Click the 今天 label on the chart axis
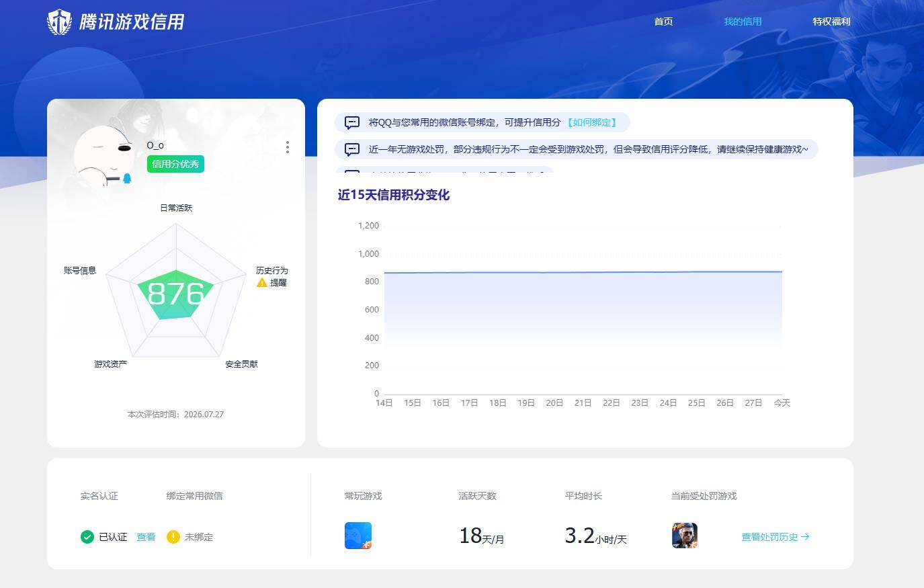Image resolution: width=924 pixels, height=588 pixels. click(782, 403)
